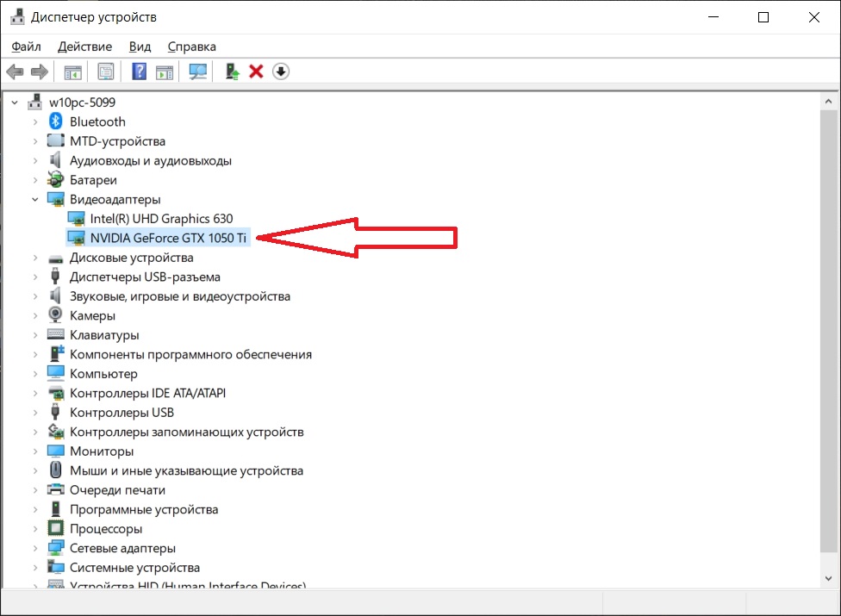
Task: Click the black down-arrow disable device icon
Action: pos(281,72)
